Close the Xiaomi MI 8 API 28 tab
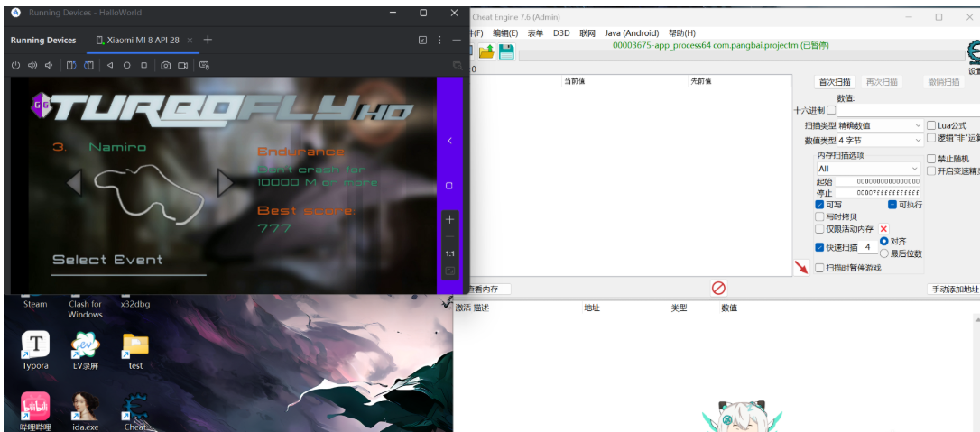The height and width of the screenshot is (432, 980). [x=190, y=40]
